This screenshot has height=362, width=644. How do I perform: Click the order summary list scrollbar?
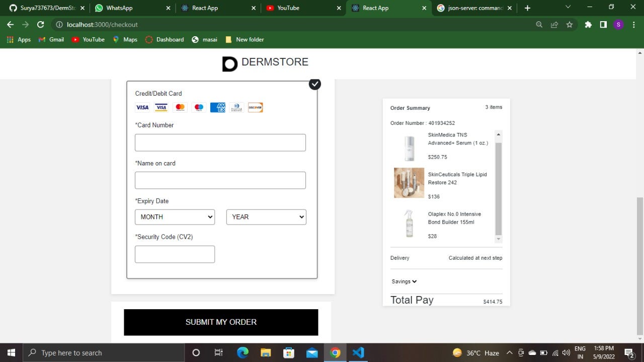[x=499, y=189]
